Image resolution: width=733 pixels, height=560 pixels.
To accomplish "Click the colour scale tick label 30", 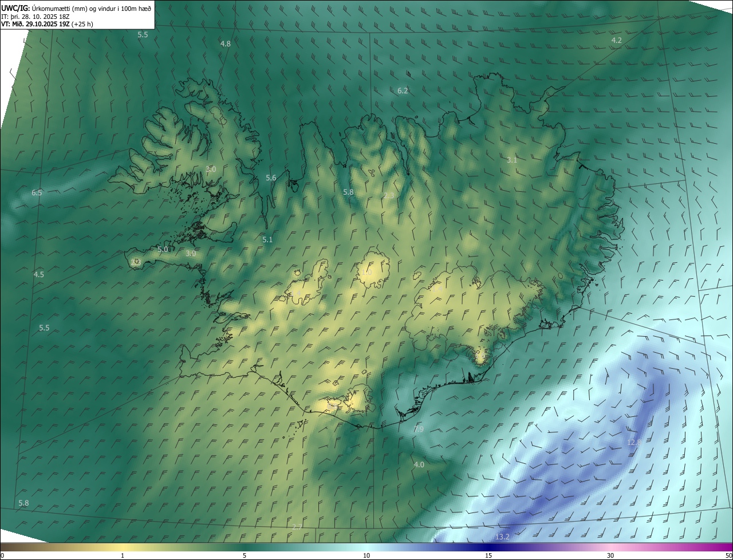I will pos(610,556).
